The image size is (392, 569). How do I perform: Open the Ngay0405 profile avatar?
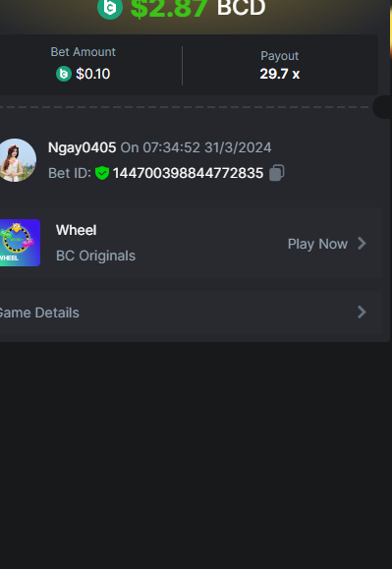(x=16, y=160)
